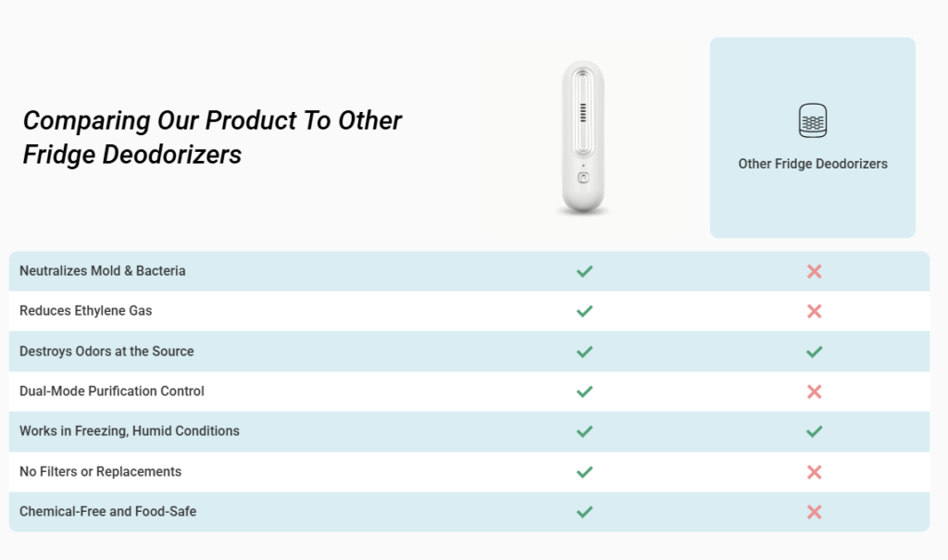Screen dimensions: 948x560
Task: Select the Reduces Ethylene Gas label
Action: pos(86,311)
